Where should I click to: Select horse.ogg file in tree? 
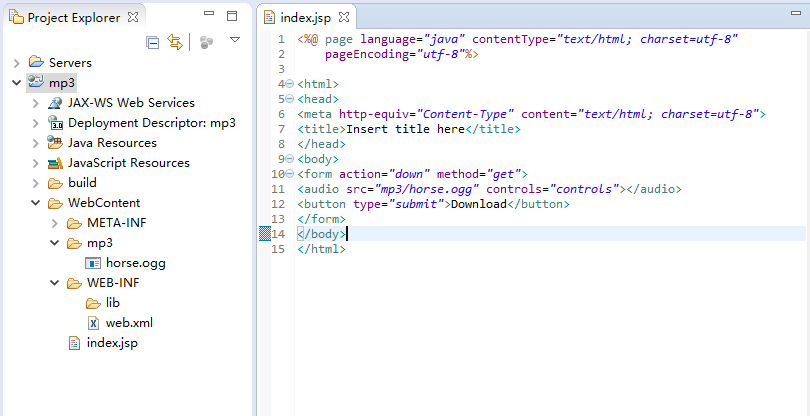pyautogui.click(x=136, y=263)
